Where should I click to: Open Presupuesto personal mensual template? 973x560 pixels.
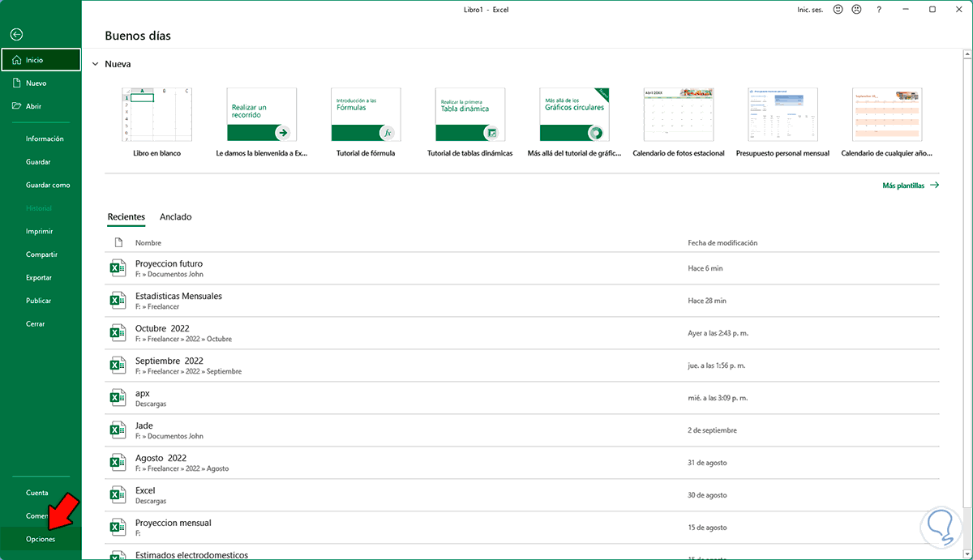point(782,122)
